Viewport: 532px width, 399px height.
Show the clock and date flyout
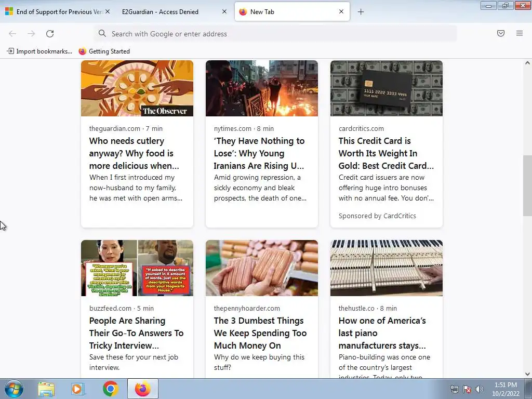click(x=506, y=389)
